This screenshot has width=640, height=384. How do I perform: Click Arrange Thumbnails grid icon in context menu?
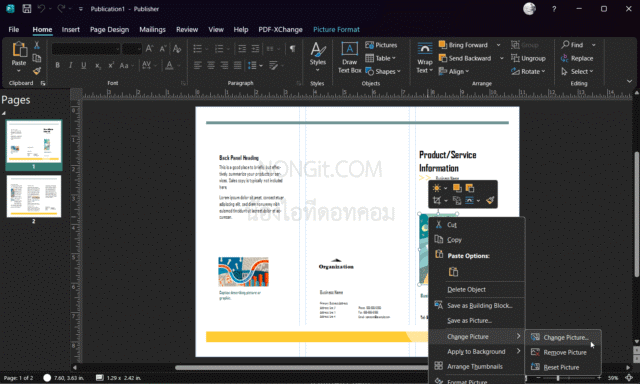(439, 366)
